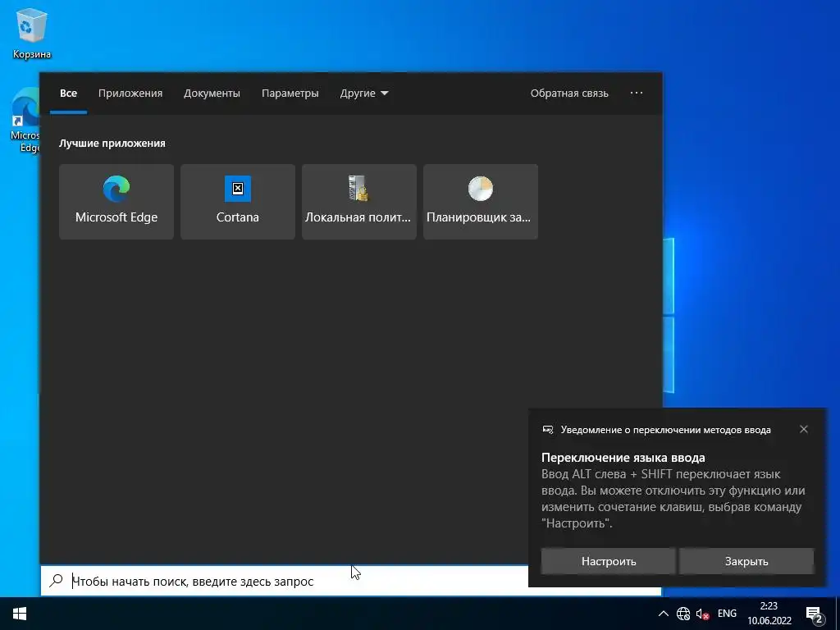Click the notification header input icon
The height and width of the screenshot is (630, 840).
547,430
